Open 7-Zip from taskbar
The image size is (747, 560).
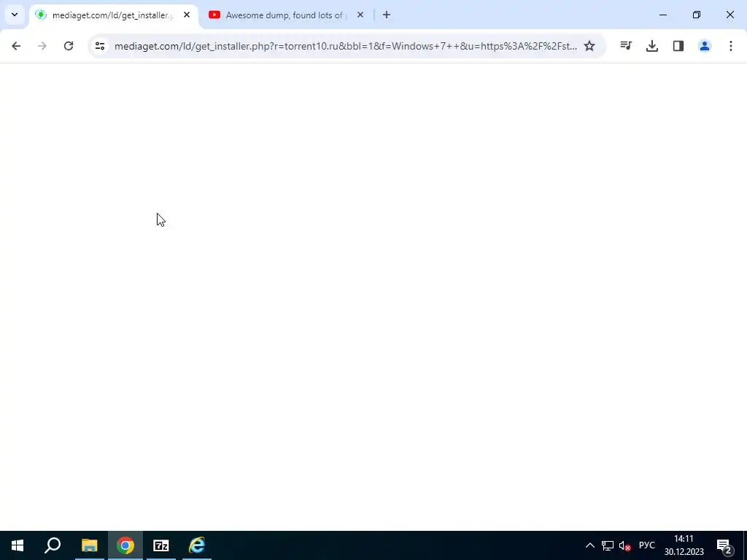click(161, 545)
